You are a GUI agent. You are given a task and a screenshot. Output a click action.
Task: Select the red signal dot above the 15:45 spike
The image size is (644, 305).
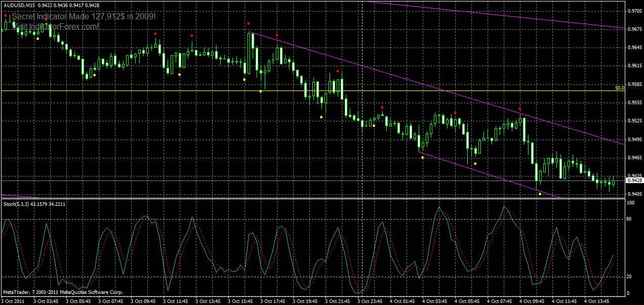click(249, 22)
